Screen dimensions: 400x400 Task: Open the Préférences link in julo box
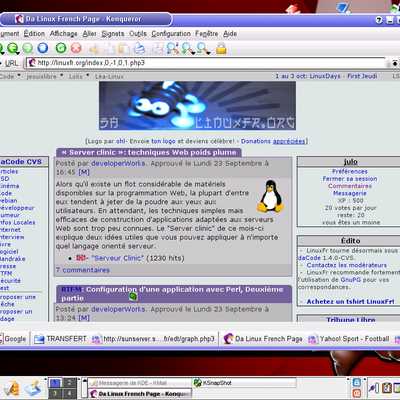tap(350, 171)
